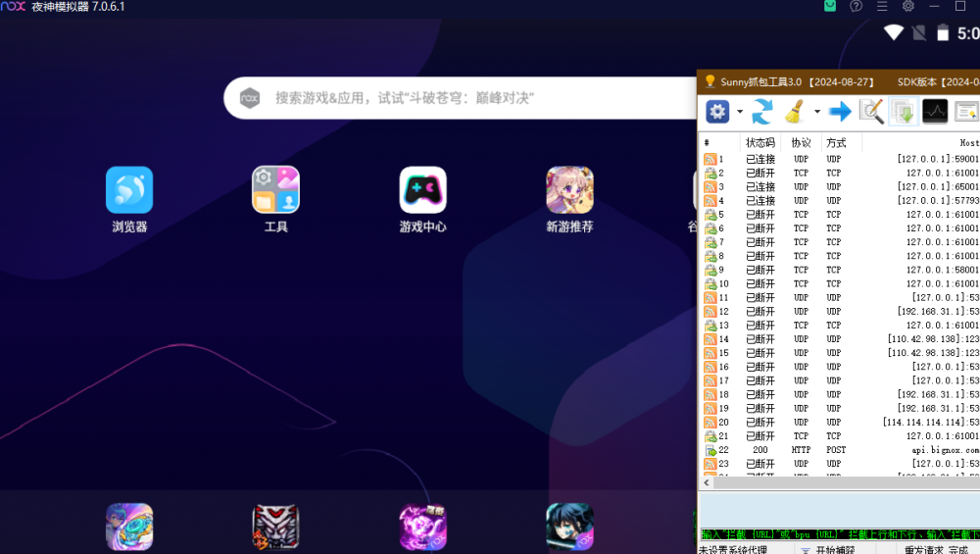Image resolution: width=980 pixels, height=554 pixels.
Task: Open the 工具 tools folder
Action: pyautogui.click(x=275, y=190)
